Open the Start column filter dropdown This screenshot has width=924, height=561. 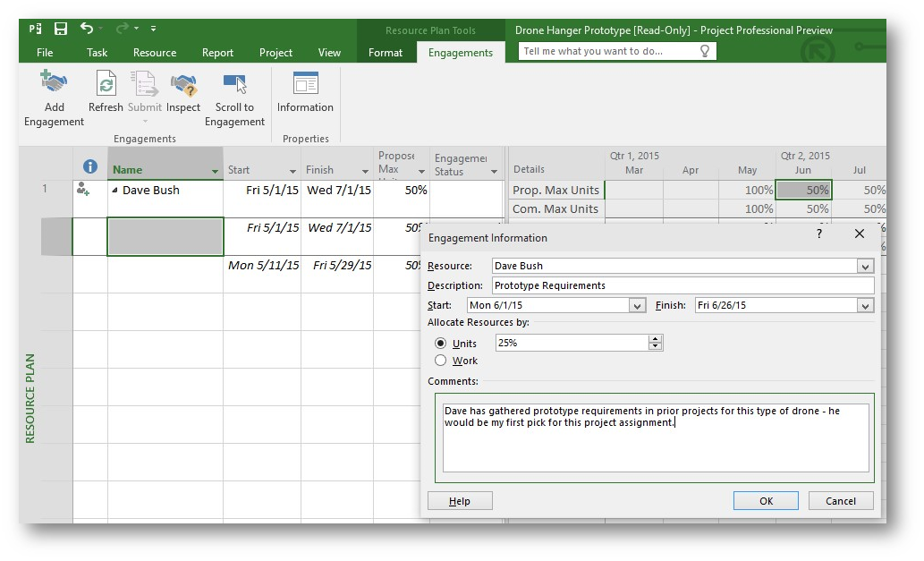292,171
